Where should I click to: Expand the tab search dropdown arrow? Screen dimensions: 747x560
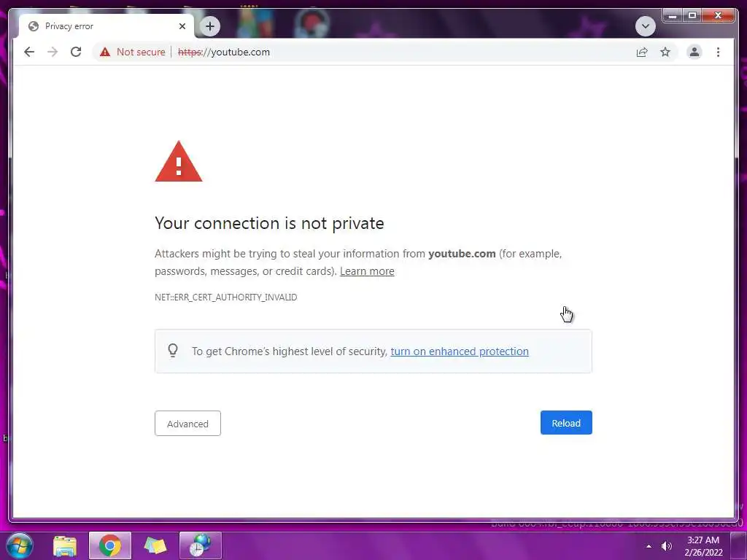point(645,26)
